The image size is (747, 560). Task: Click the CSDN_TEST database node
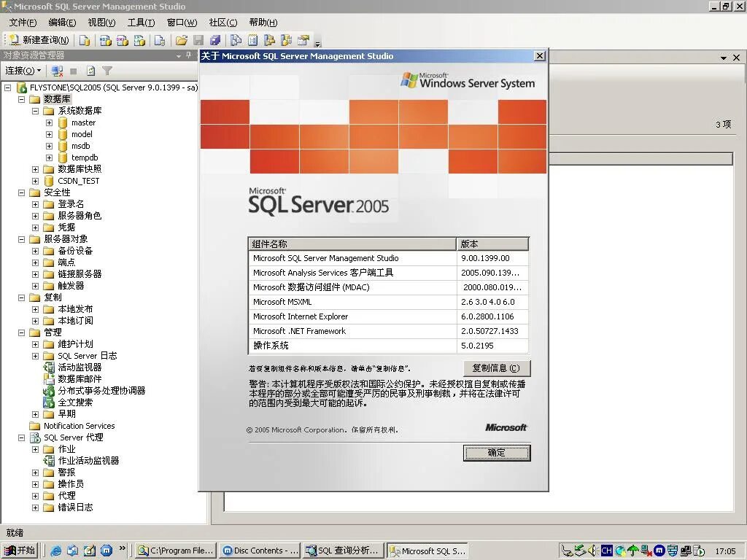77,180
